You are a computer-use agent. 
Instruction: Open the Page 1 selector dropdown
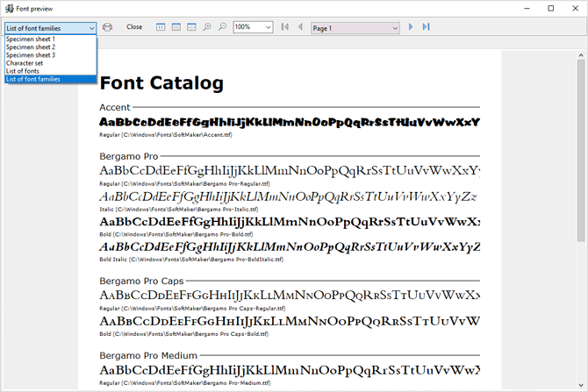(x=395, y=27)
